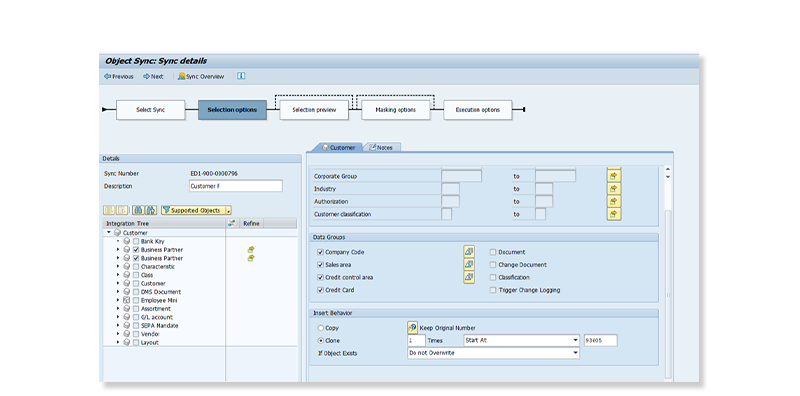Select the Copy radio button
This screenshot has height=396, width=800.
(x=320, y=328)
